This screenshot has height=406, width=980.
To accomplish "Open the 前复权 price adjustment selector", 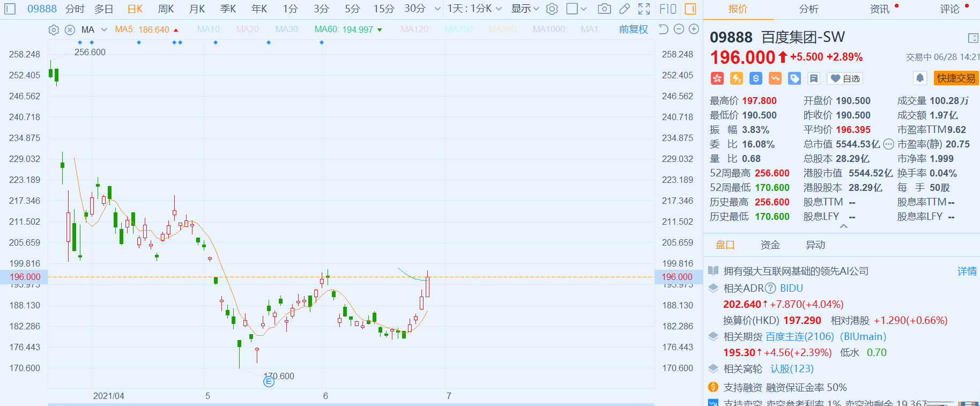I will coord(634,29).
